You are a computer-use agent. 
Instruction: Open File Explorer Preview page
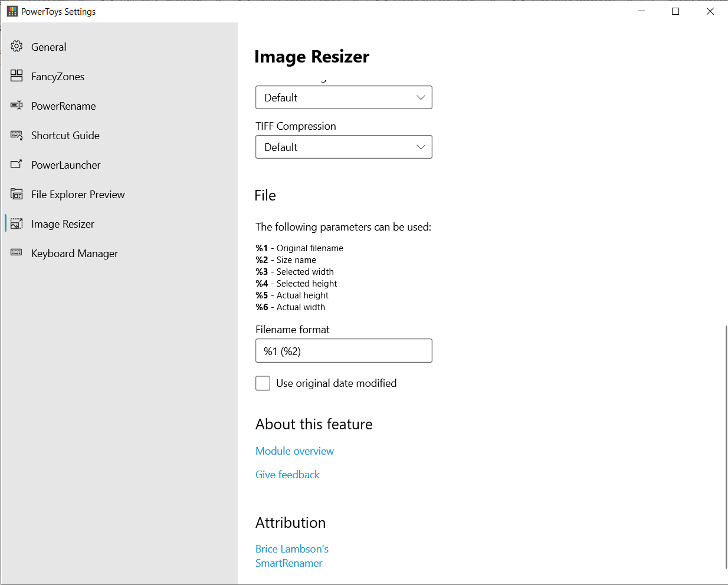[78, 195]
